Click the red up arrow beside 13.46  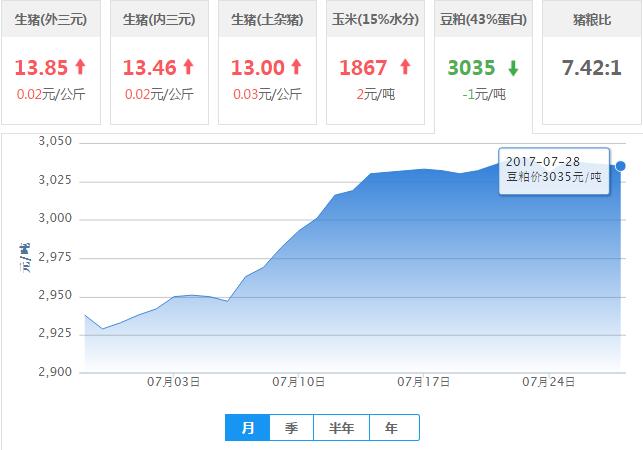(188, 66)
